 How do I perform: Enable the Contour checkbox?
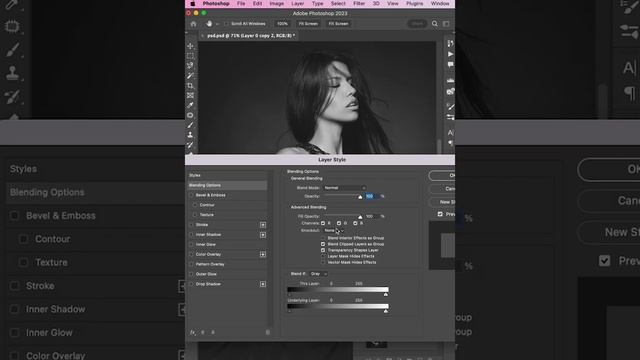195,205
